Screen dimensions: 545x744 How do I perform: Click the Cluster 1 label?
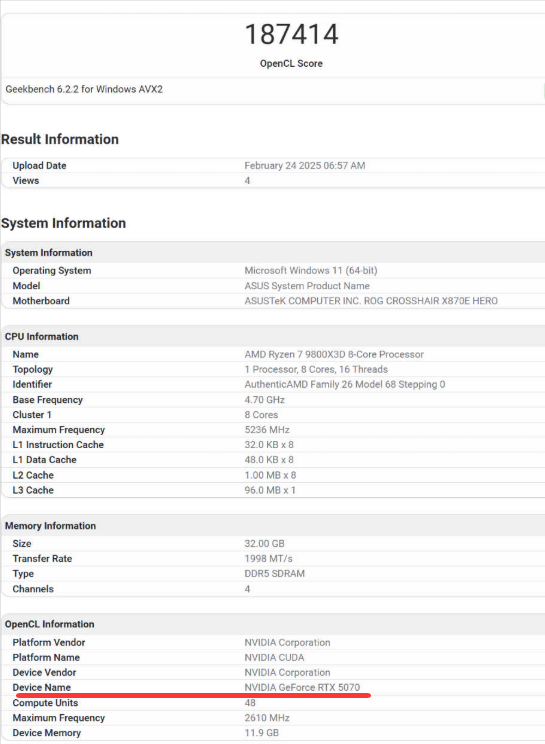[x=32, y=415]
